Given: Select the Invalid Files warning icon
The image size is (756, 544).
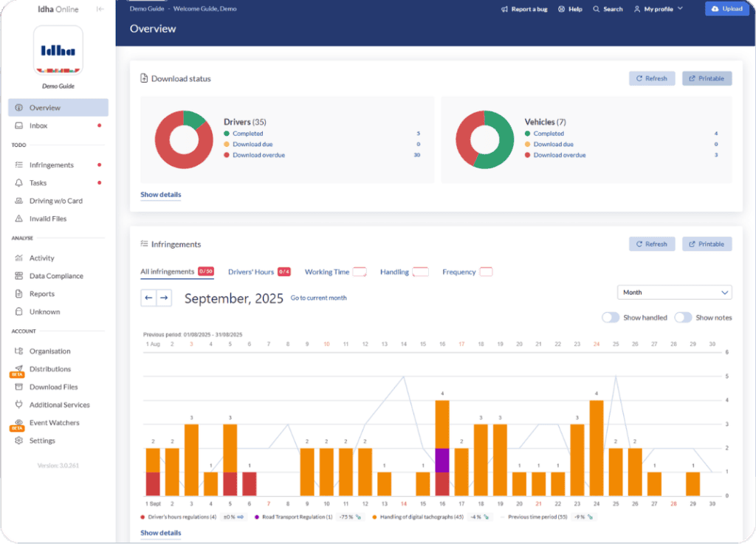Looking at the screenshot, I should pyautogui.click(x=18, y=218).
